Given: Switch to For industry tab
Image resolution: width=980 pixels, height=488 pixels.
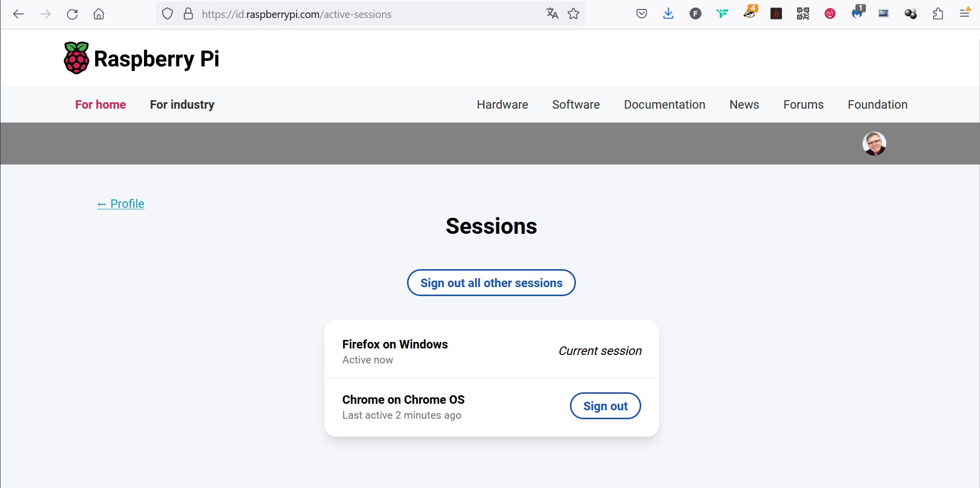Looking at the screenshot, I should coord(182,105).
